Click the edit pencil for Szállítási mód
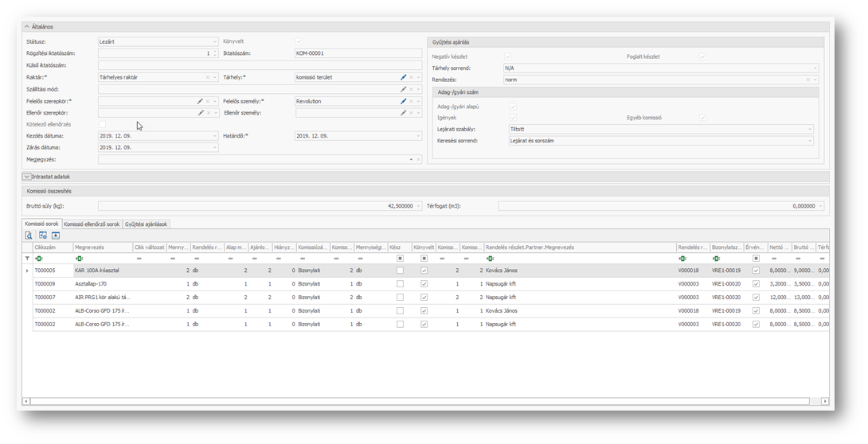This screenshot has width=868, height=444. pyautogui.click(x=404, y=89)
